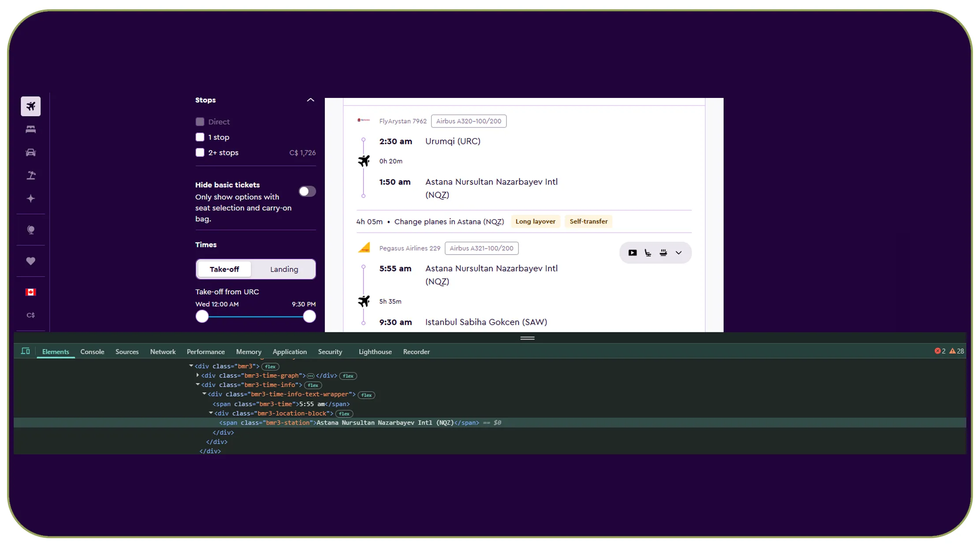This screenshot has width=980, height=547.
Task: Click the left take-off time slider handle
Action: (x=202, y=316)
